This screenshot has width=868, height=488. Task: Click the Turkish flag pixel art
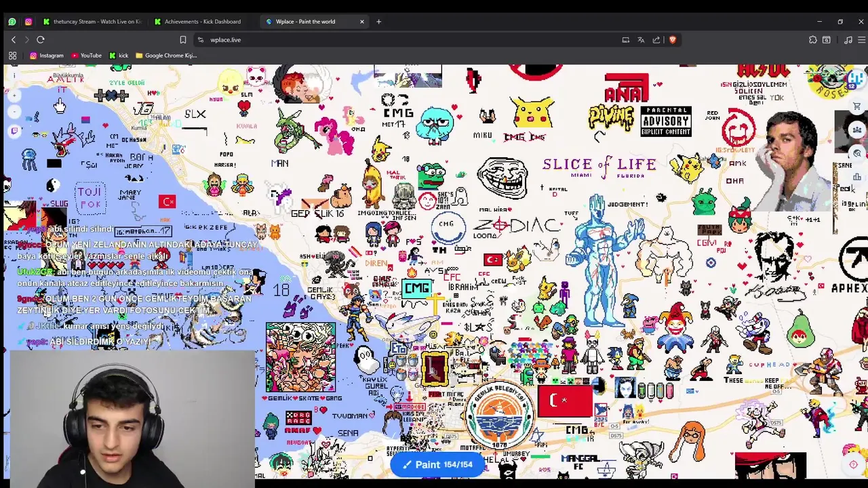[x=564, y=401]
